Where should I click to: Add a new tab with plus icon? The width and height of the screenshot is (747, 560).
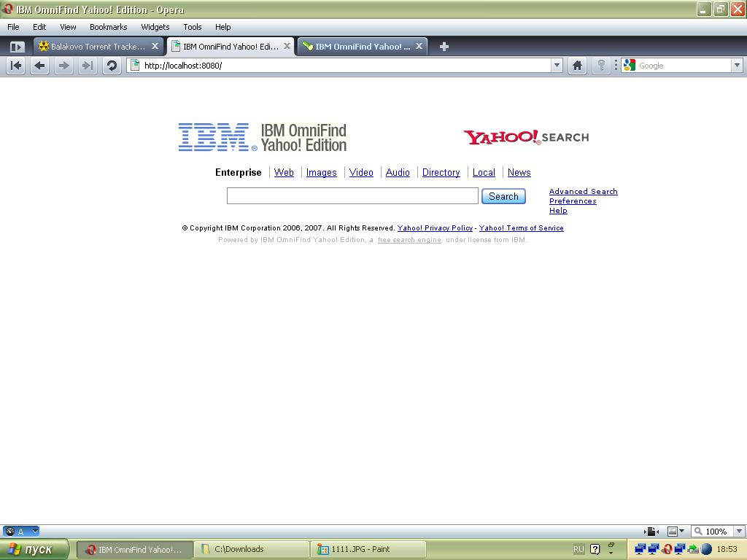444,47
